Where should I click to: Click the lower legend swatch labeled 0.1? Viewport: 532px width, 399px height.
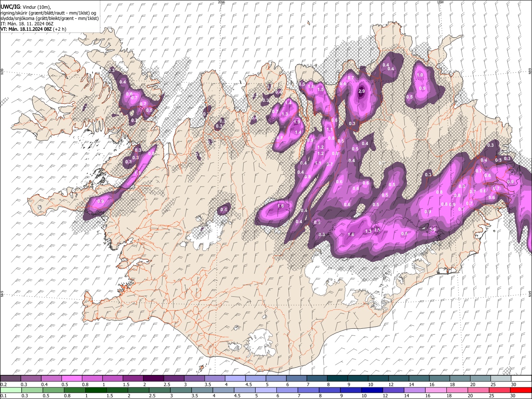coord(11,390)
